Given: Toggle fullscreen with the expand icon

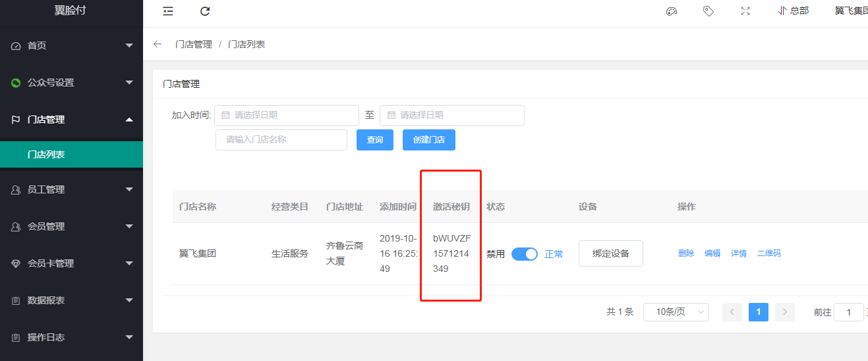Looking at the screenshot, I should (745, 11).
